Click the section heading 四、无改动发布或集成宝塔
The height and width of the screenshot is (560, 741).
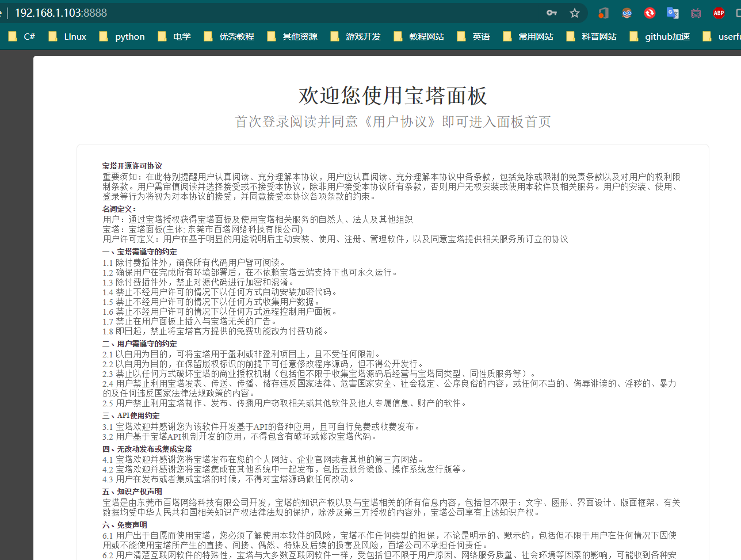(x=147, y=449)
